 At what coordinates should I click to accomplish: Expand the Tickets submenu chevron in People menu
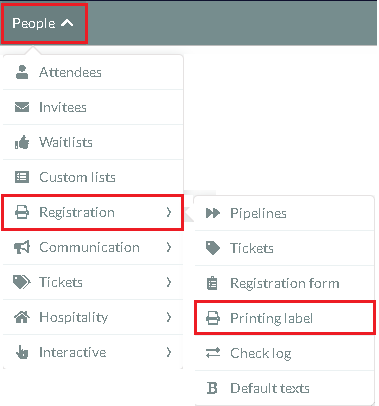(x=169, y=282)
